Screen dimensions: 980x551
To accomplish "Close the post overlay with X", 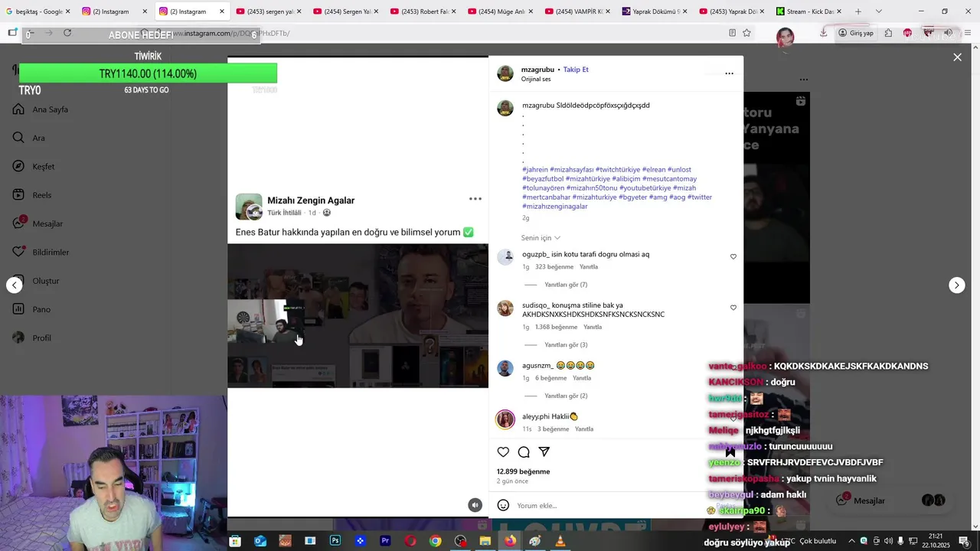I will [x=957, y=57].
